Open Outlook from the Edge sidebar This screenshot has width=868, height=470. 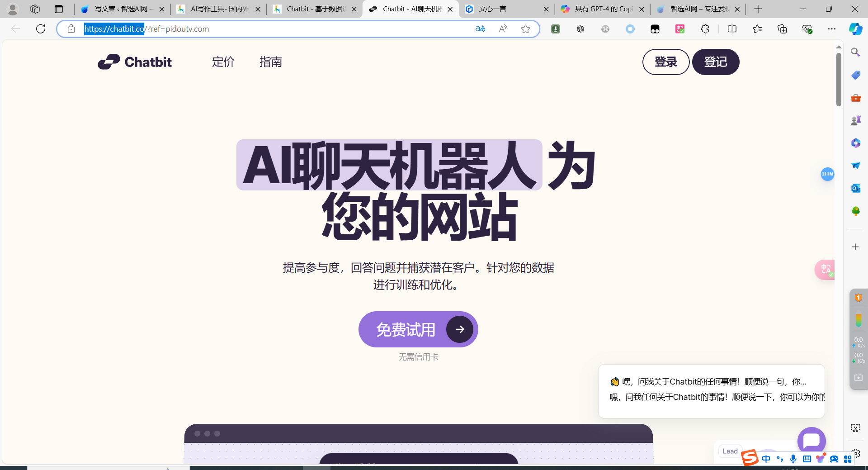tap(855, 188)
